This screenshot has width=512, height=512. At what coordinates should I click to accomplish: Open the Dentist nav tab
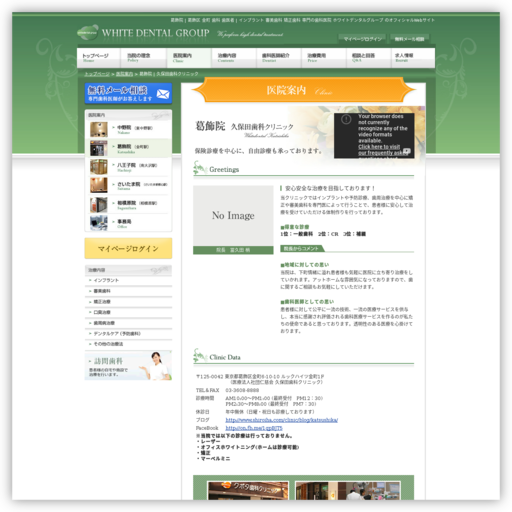pos(279,58)
